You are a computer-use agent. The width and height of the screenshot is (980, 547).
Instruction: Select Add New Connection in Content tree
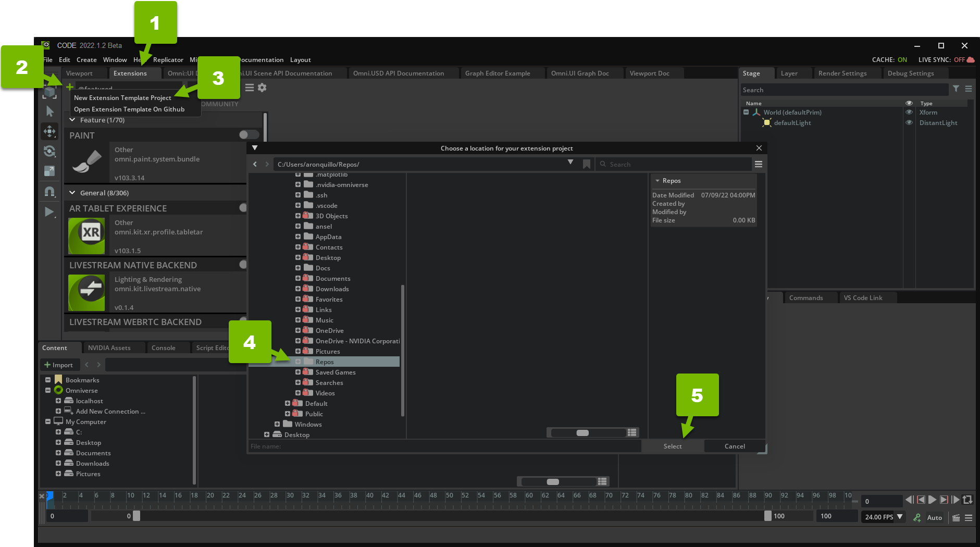click(110, 411)
